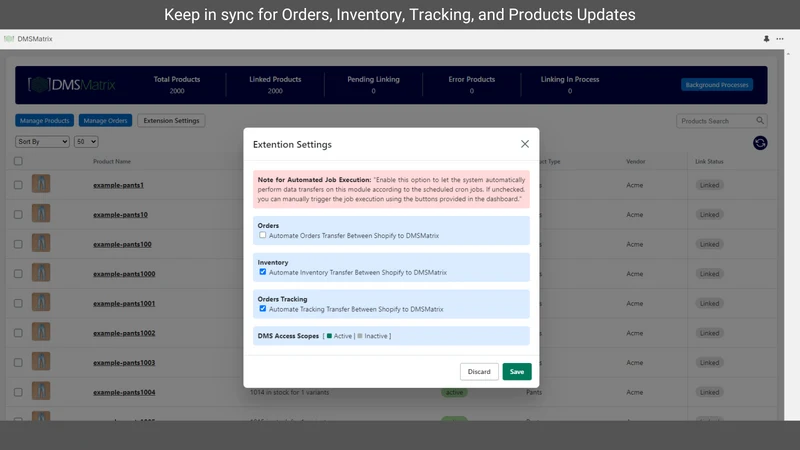The width and height of the screenshot is (800, 450).
Task: Close the Extention Settings dialog
Action: point(524,144)
